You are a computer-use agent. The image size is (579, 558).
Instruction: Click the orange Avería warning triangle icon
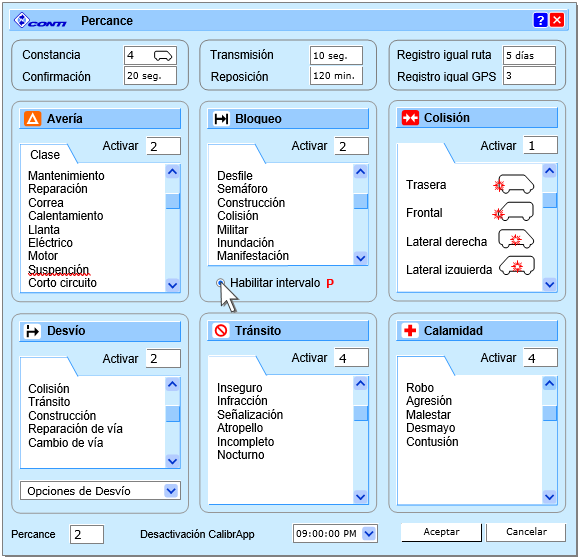pyautogui.click(x=32, y=119)
